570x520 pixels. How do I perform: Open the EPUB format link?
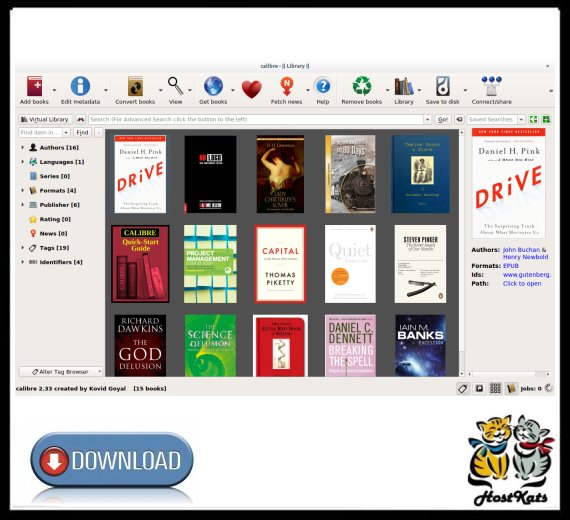tap(511, 266)
